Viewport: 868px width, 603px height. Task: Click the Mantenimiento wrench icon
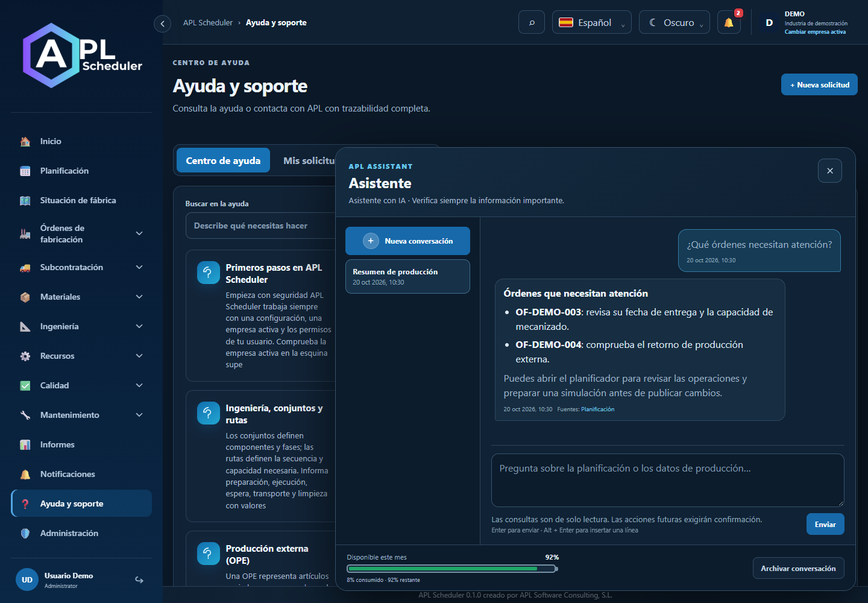(25, 415)
